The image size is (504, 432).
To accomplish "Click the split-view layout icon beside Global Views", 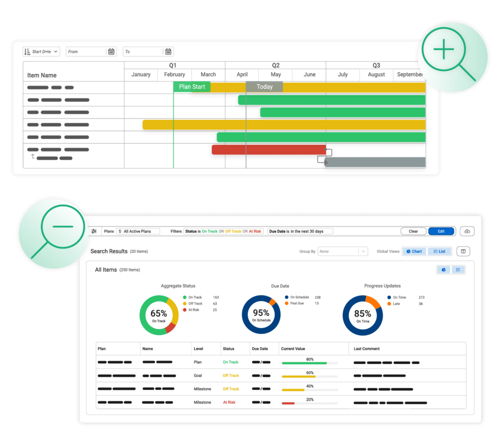I will [463, 251].
